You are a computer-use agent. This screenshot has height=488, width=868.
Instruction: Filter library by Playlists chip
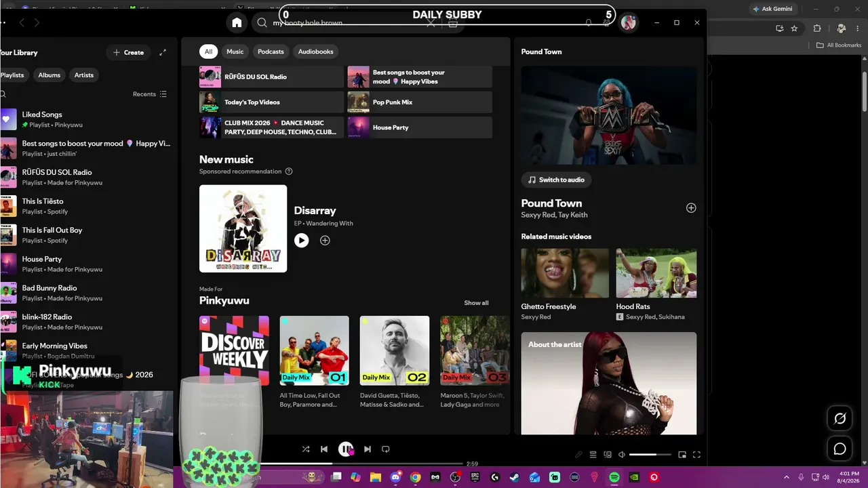[13, 75]
